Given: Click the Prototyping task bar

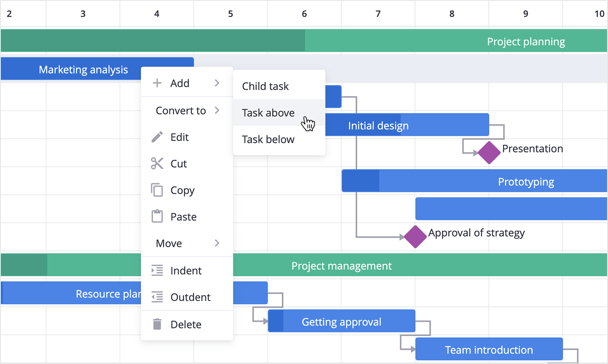Looking at the screenshot, I should pyautogui.click(x=474, y=181).
